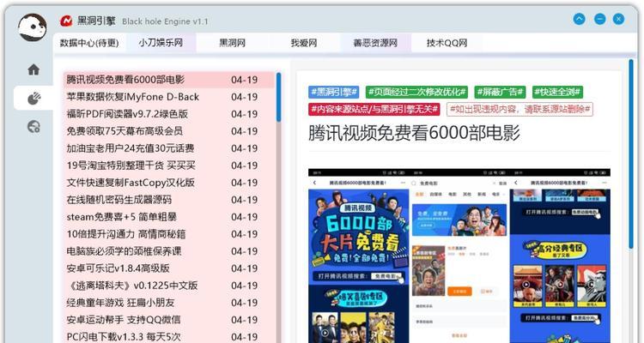The width and height of the screenshot is (644, 343).
Task: Click the panda avatar picture
Action: coord(32,27)
